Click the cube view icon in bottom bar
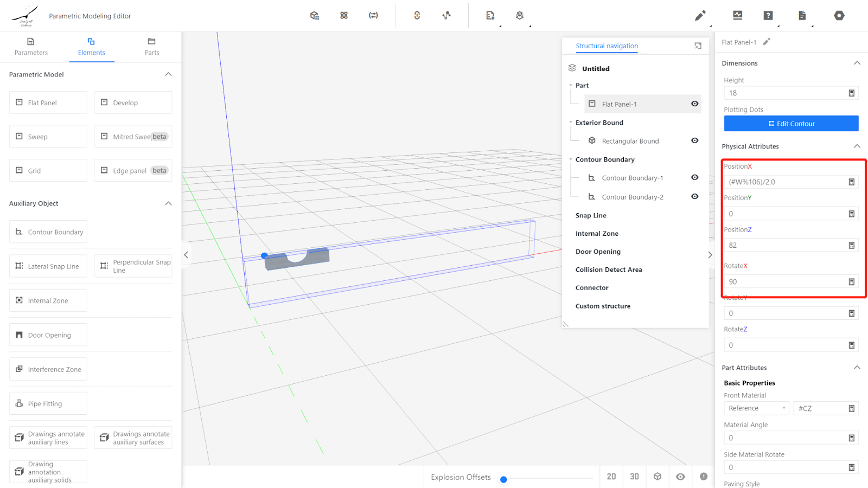Screen dimensions: 868x488 point(658,477)
